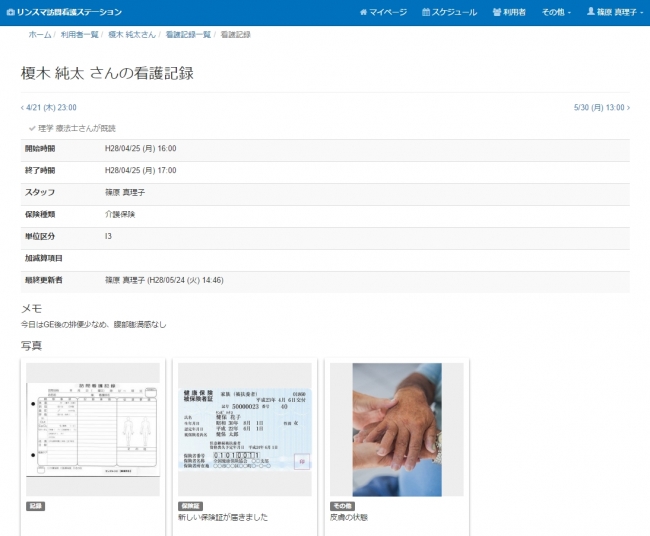Open the 篠原 真理子 account dropdown
This screenshot has height=536, width=650.
[614, 12]
